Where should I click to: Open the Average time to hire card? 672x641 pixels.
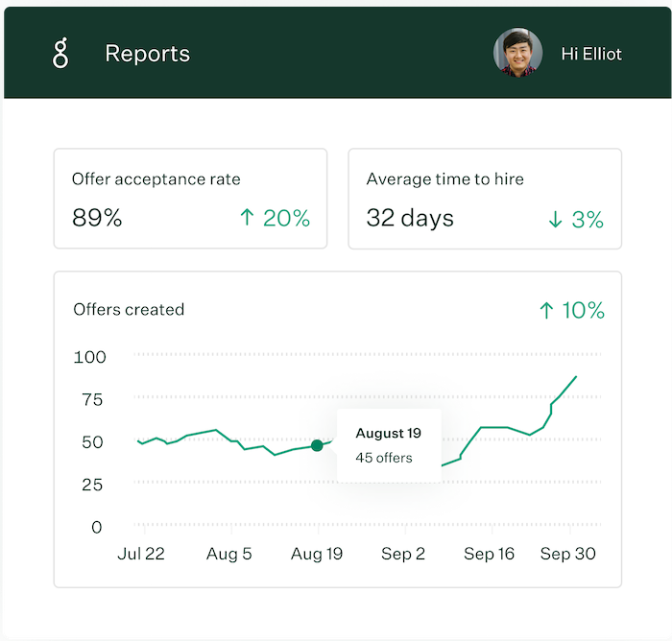click(485, 199)
